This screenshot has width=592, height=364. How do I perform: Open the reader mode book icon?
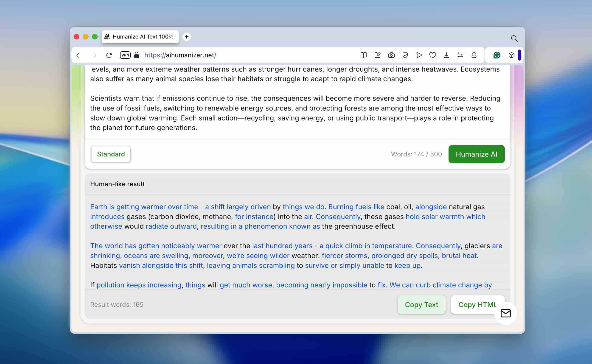coord(363,55)
